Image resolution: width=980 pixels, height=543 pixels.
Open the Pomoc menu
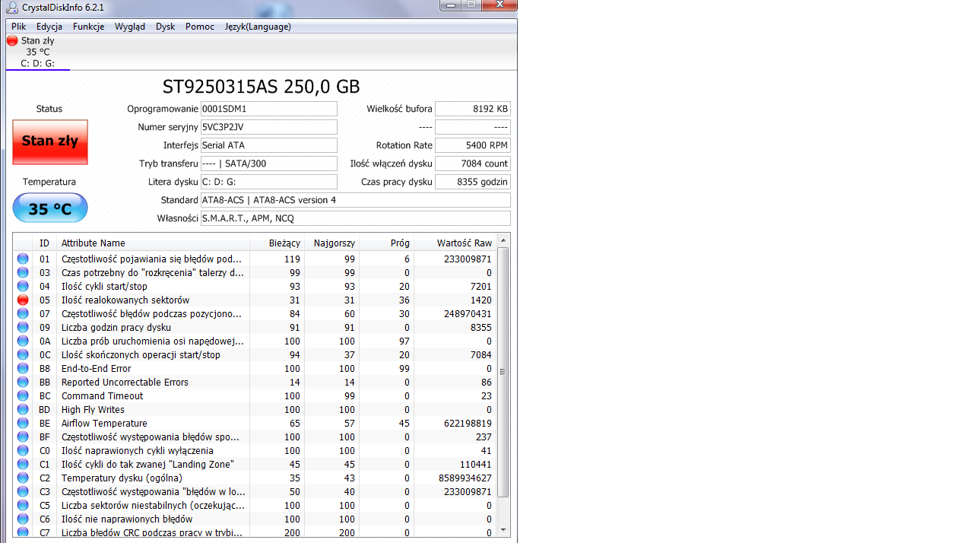point(200,27)
